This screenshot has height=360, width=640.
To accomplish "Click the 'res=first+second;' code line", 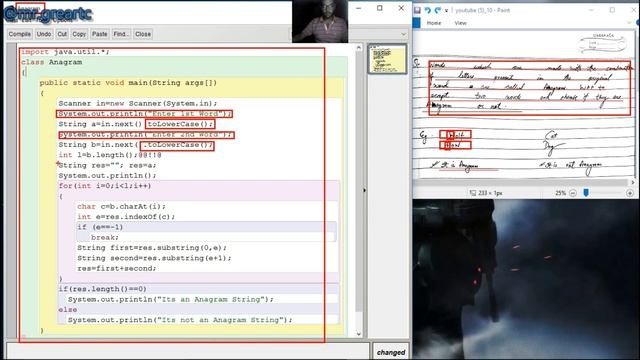I will (117, 269).
